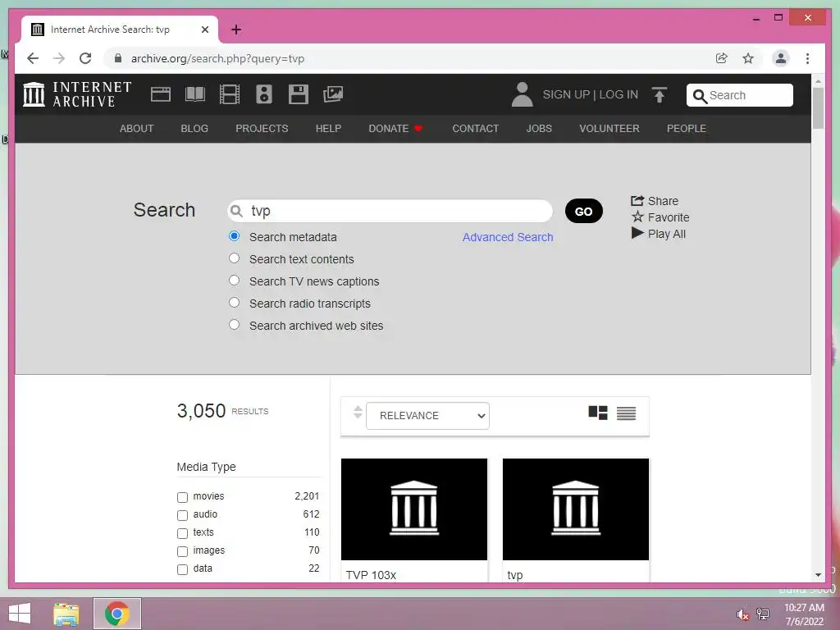This screenshot has width=840, height=630.
Task: Open the DONATE menu item
Action: [x=395, y=129]
